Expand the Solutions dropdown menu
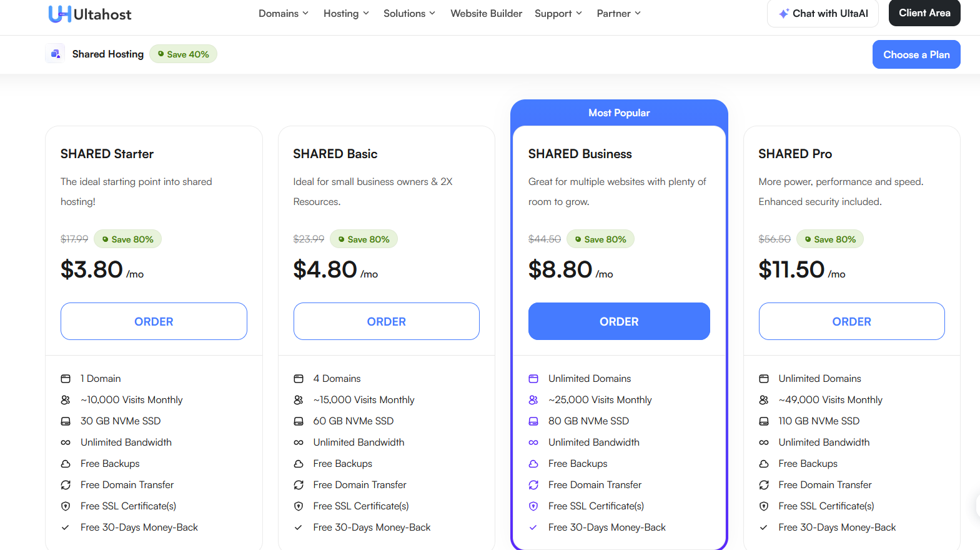980x550 pixels. [409, 13]
